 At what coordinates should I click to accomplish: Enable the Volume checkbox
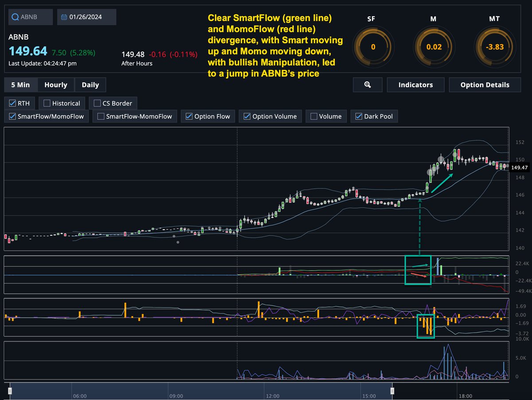pos(314,117)
